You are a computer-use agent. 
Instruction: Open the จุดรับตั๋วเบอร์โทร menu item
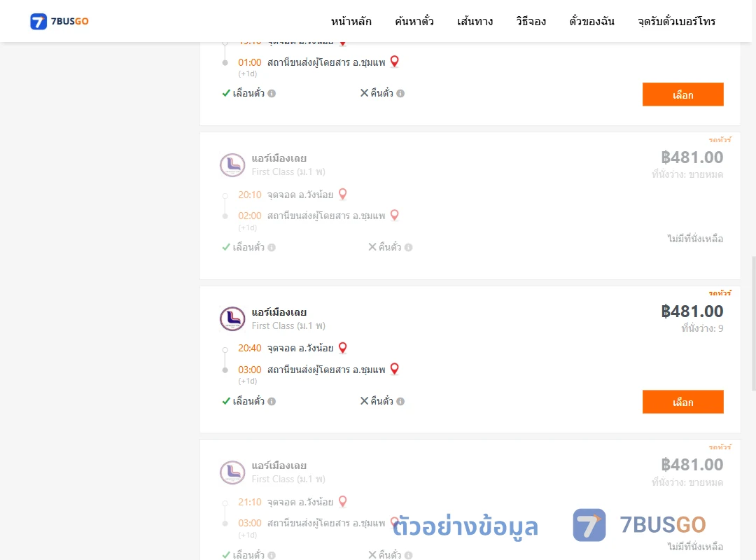click(676, 21)
